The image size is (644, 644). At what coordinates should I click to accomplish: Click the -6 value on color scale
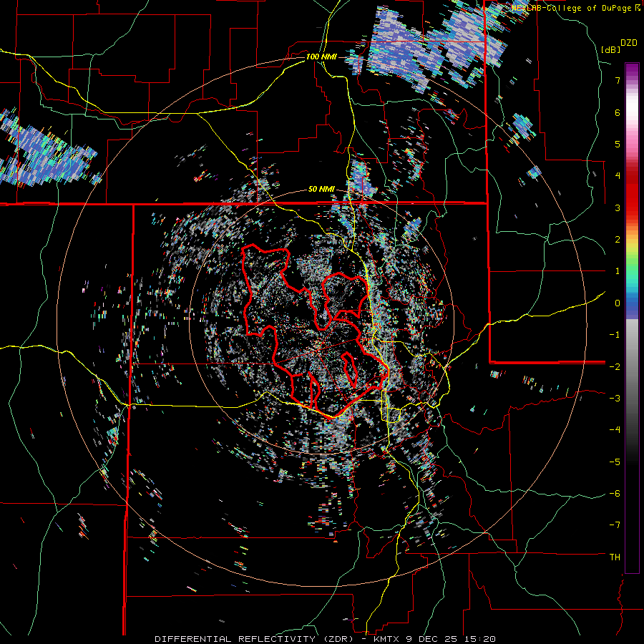coord(615,494)
